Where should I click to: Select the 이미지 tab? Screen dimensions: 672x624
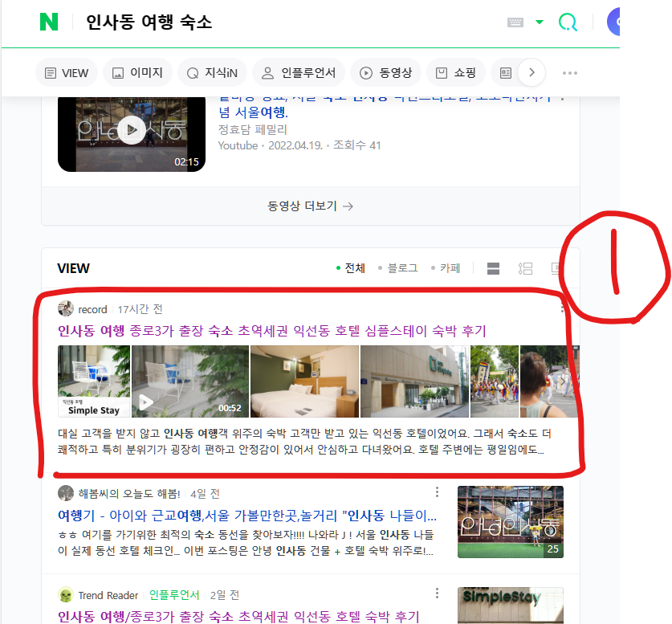click(x=137, y=73)
